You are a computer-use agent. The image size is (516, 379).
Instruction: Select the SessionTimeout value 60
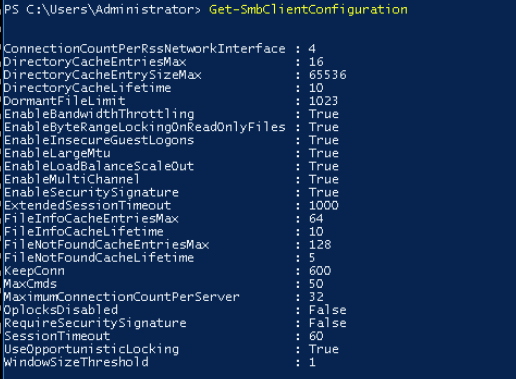click(316, 336)
